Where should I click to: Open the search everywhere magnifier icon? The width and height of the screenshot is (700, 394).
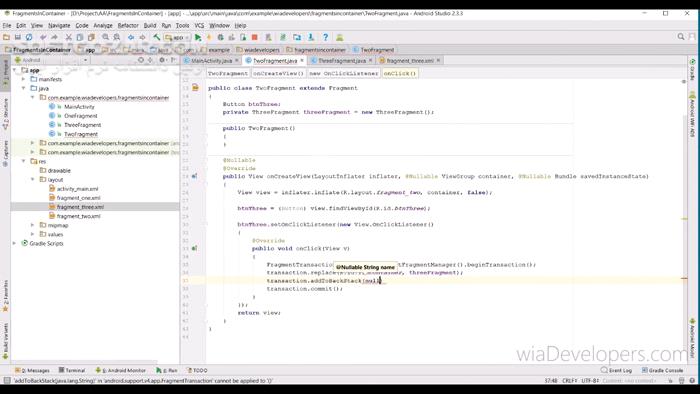(681, 37)
